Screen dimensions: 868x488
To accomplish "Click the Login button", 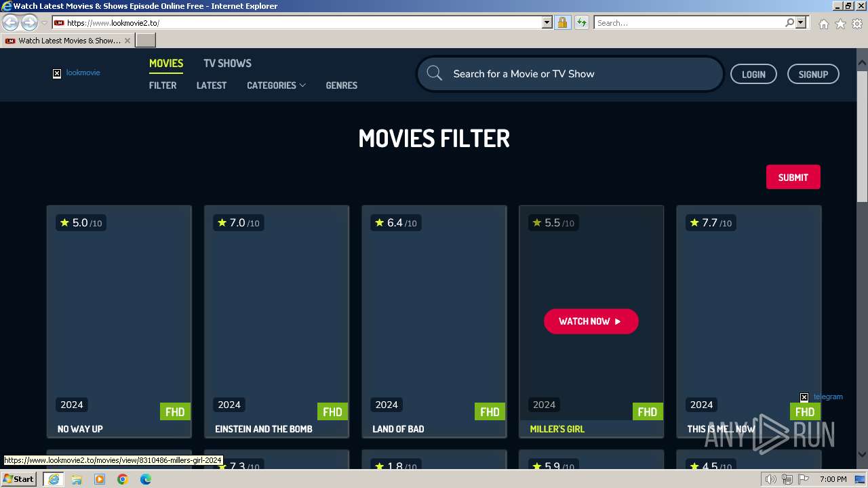I will point(753,75).
